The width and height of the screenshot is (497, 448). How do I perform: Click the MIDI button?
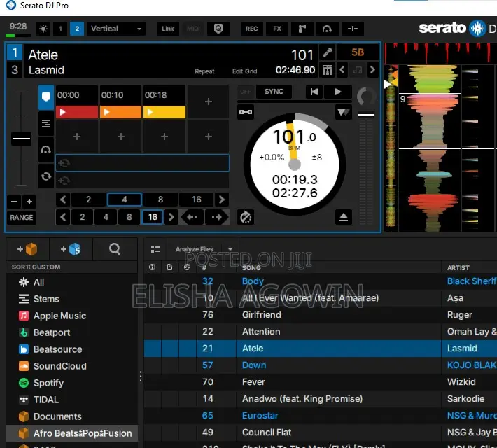(193, 29)
